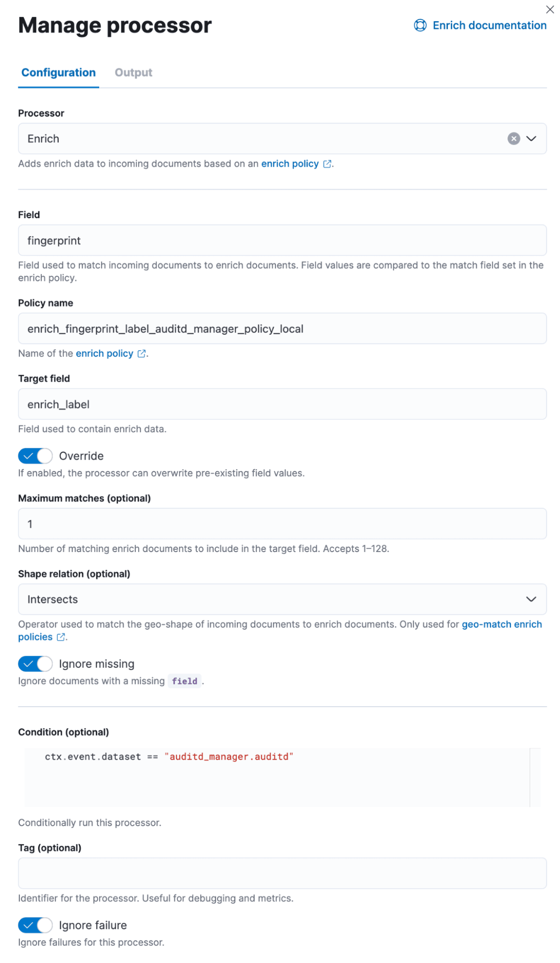The height and width of the screenshot is (963, 560).
Task: Toggle the Override switch off
Action: [35, 456]
